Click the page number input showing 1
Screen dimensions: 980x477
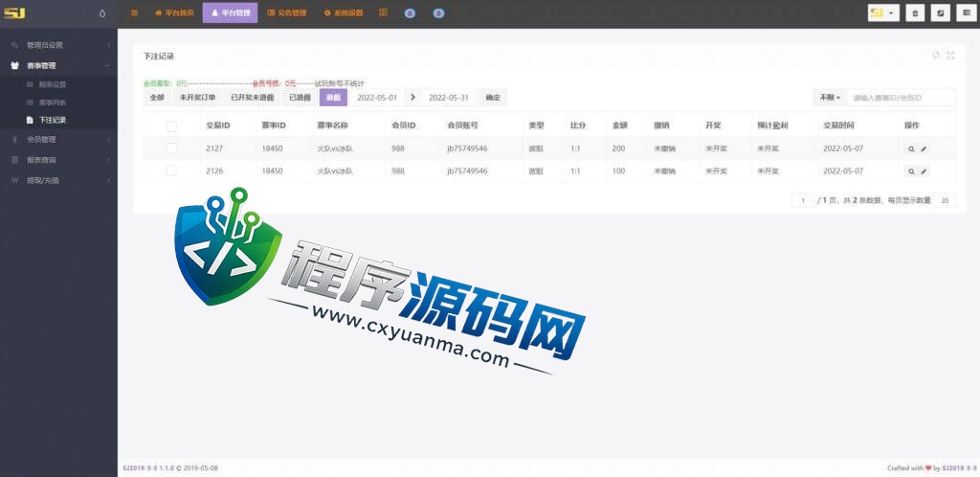point(803,201)
